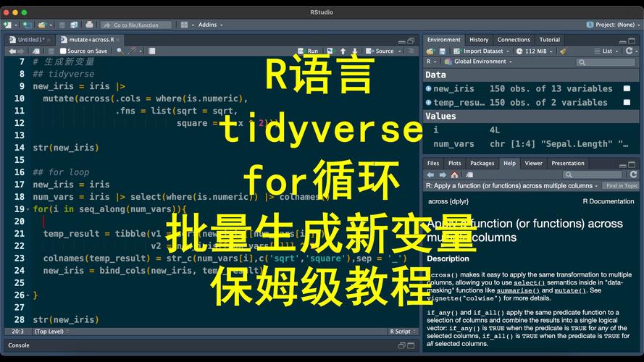Open the Plots tab
This screenshot has height=362, width=644.
click(454, 164)
